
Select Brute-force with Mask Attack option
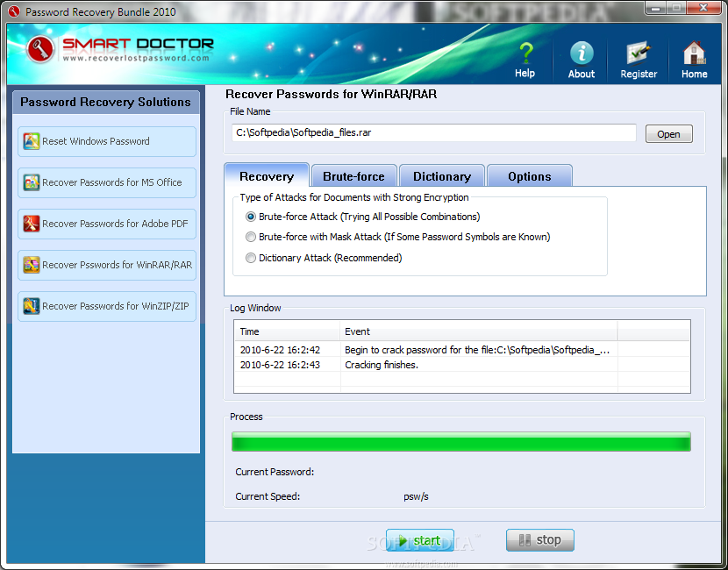point(251,237)
